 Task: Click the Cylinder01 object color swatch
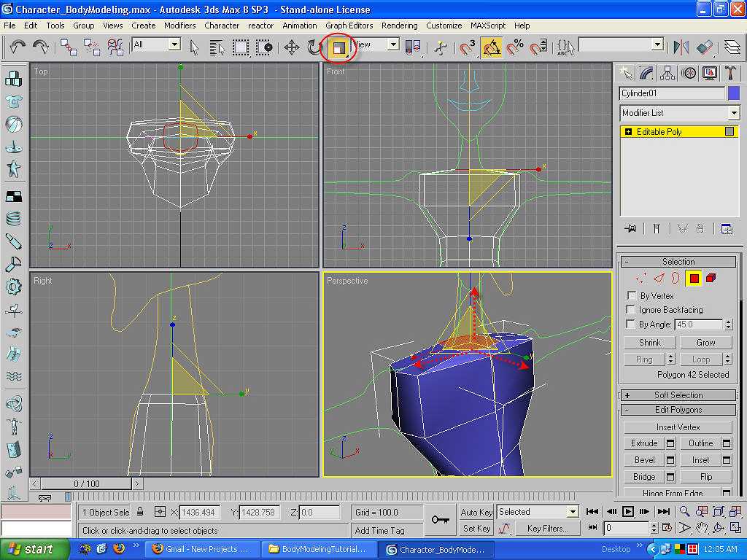[x=734, y=93]
